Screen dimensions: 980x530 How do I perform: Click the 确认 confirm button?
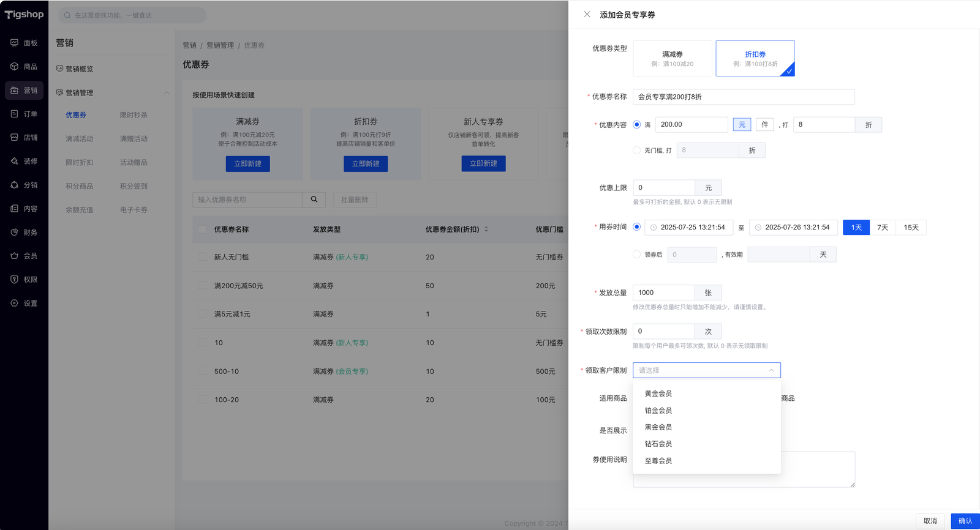[x=965, y=521]
